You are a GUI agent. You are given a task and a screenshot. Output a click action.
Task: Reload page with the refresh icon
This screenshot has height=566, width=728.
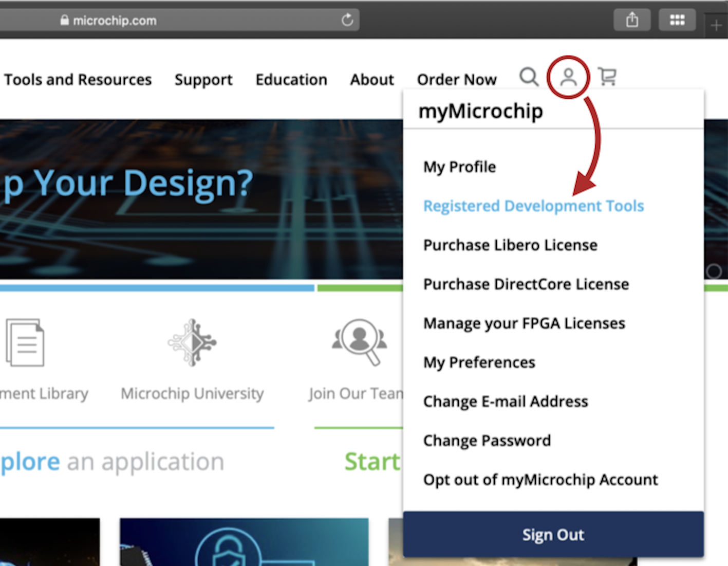[347, 20]
